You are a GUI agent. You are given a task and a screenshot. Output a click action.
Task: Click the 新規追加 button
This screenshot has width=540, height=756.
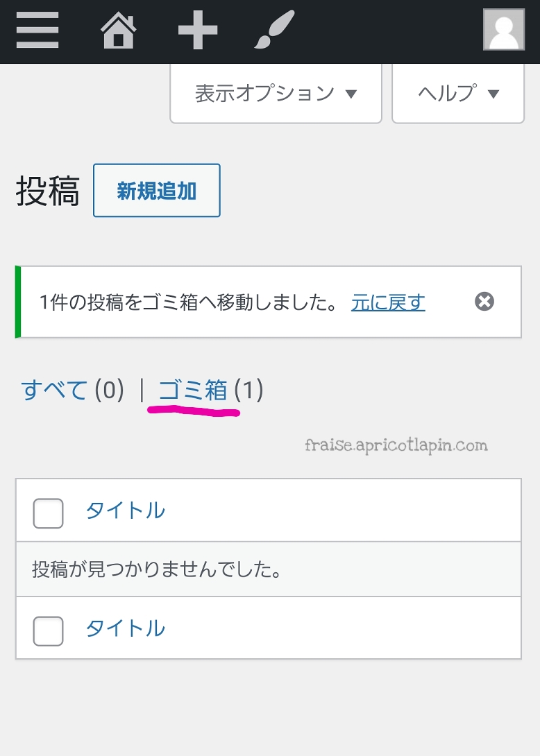click(x=157, y=191)
